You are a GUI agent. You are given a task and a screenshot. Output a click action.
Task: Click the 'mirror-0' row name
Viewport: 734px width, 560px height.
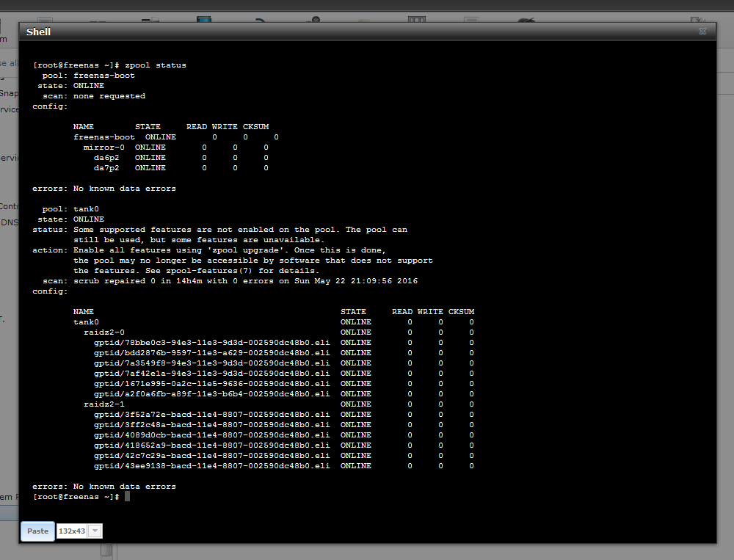104,147
